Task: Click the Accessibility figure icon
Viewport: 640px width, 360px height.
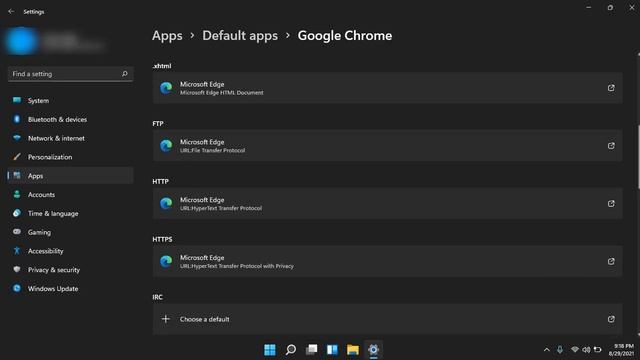Action: (17, 251)
